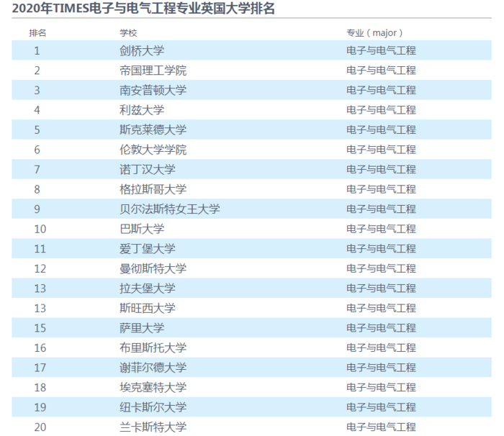Click the 专业 (major) column header

click(x=374, y=33)
